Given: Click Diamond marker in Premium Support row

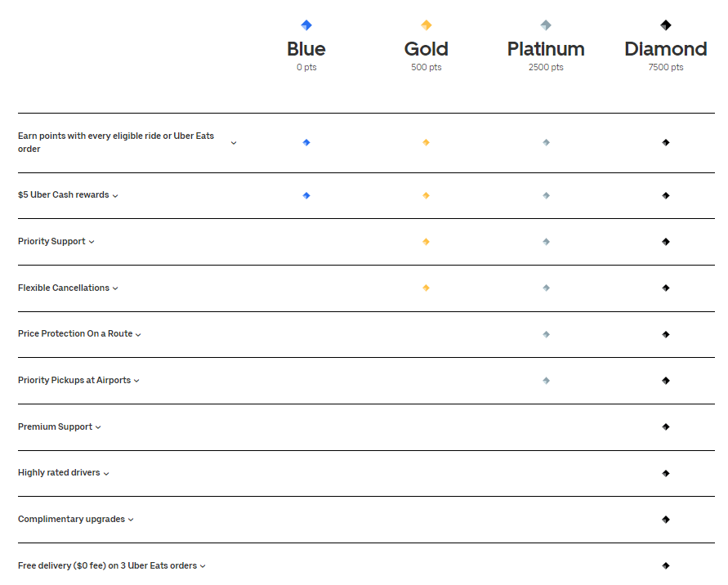Looking at the screenshot, I should (x=665, y=426).
